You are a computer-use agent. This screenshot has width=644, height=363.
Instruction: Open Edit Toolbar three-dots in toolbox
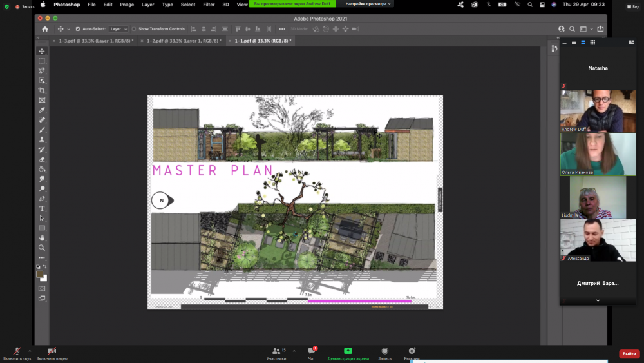(x=42, y=258)
